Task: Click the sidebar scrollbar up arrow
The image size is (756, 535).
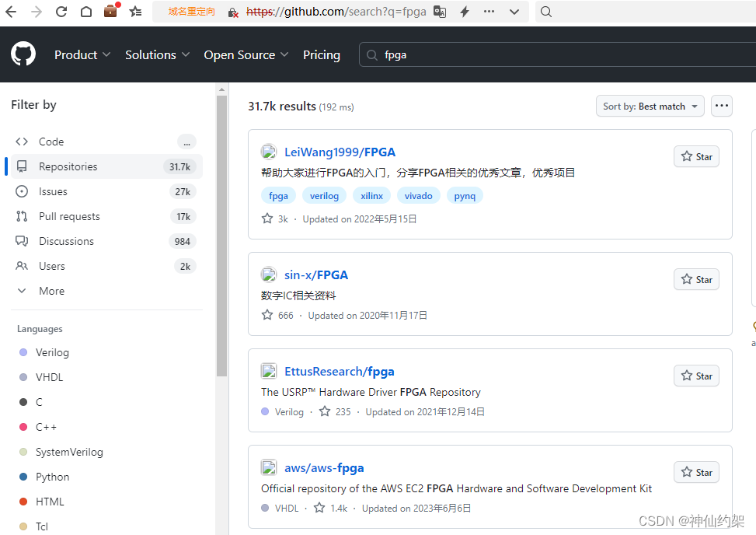Action: coord(221,89)
